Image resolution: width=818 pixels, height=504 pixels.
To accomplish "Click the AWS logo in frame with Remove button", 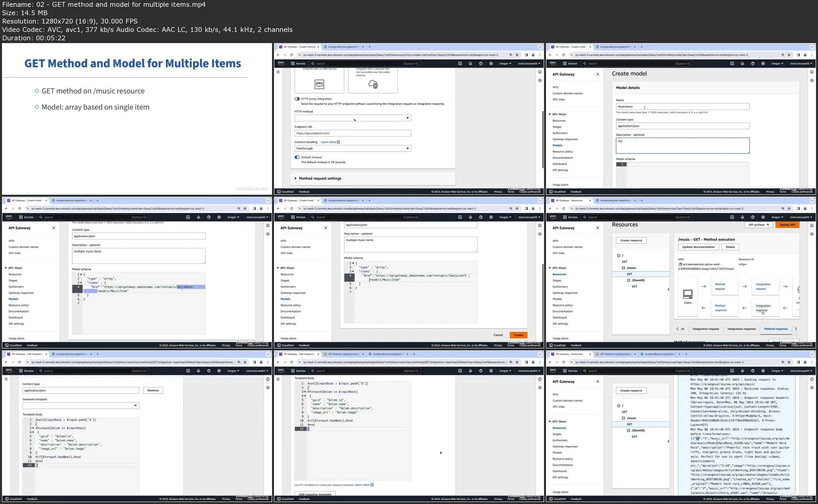I will (9, 371).
